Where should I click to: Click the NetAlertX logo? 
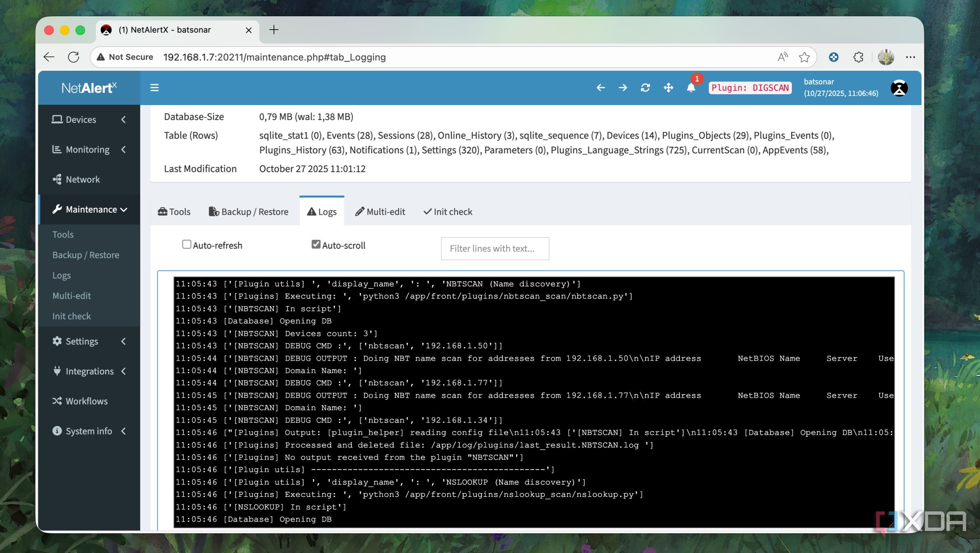[89, 88]
